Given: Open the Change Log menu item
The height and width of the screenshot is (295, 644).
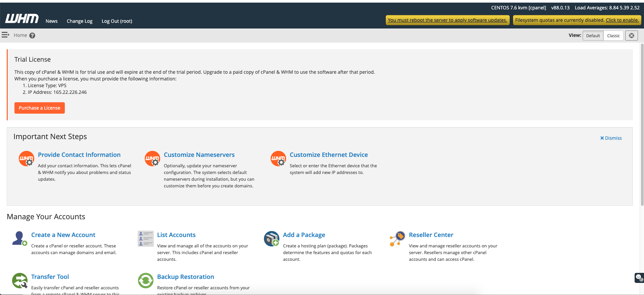Looking at the screenshot, I should pos(80,21).
